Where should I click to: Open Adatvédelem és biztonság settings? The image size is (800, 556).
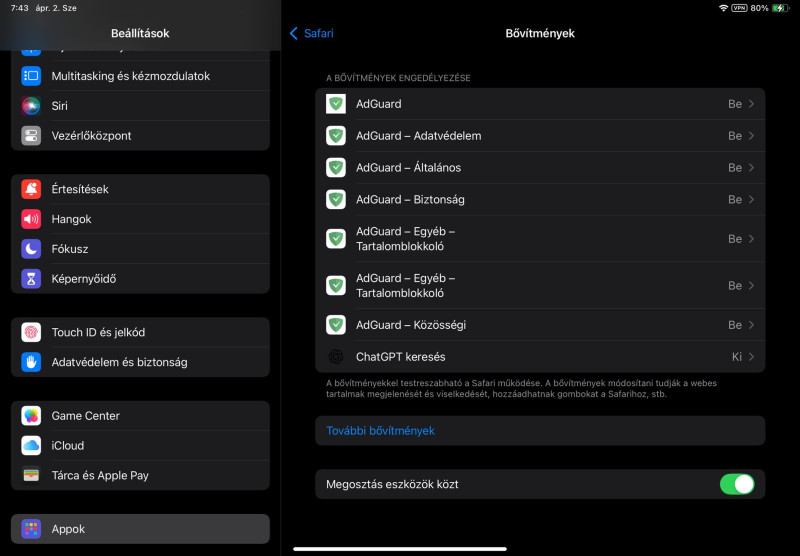click(x=140, y=362)
